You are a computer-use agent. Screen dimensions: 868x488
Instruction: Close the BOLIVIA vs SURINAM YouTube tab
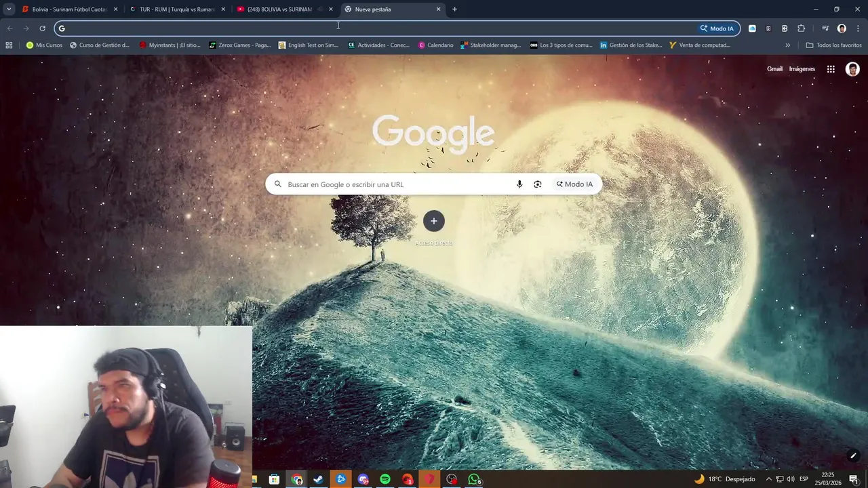[x=331, y=9]
